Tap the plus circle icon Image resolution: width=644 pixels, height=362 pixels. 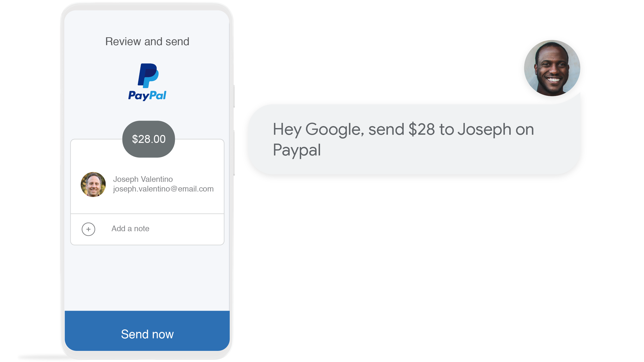(88, 229)
